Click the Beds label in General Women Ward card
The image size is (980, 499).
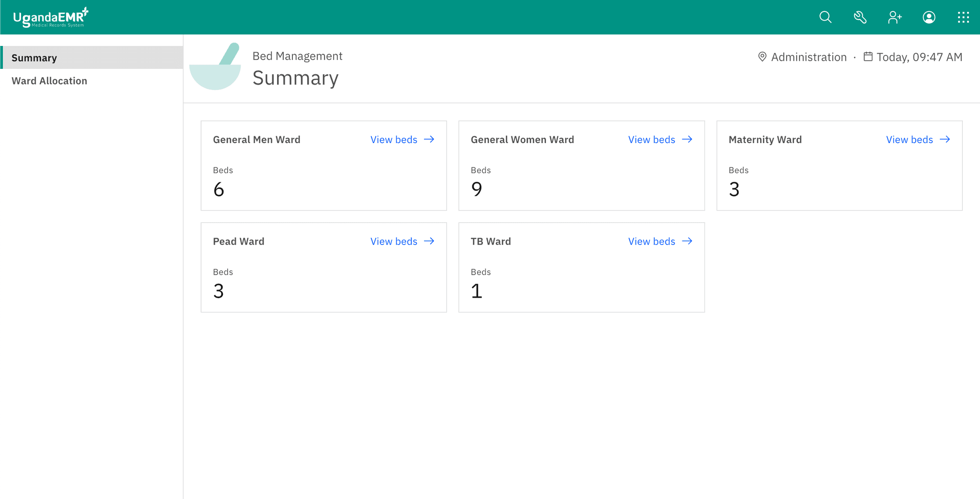coord(480,170)
